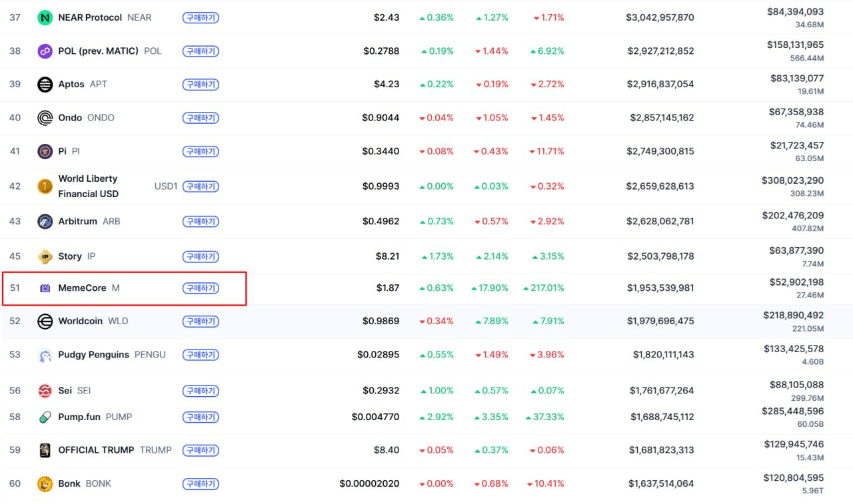The image size is (853, 504).
Task: Open the Pudgy Penguins penguin icon
Action: pos(45,355)
